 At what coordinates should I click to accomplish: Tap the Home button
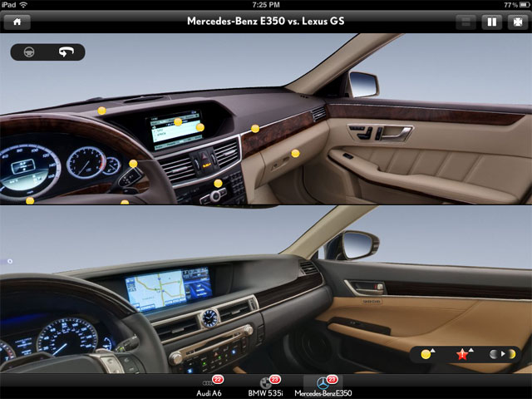coord(16,22)
